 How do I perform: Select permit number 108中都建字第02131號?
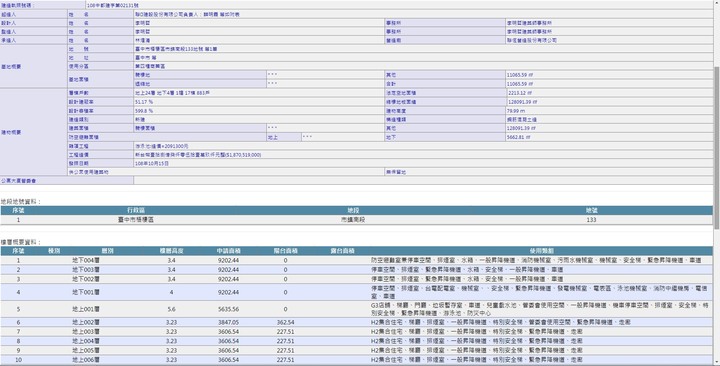click(x=113, y=6)
